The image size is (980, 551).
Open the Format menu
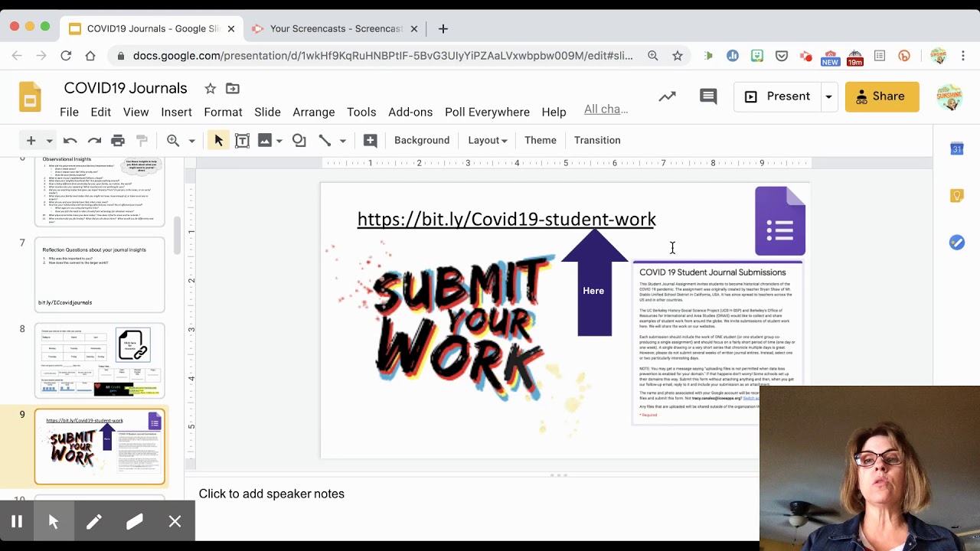pos(223,112)
